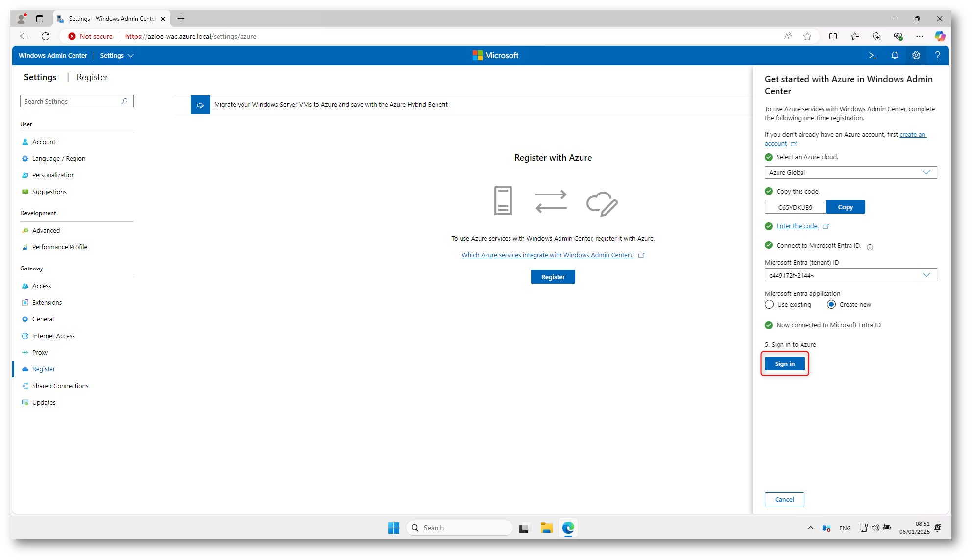Click the info icon beside Connect to Entra ID
The width and height of the screenshot is (972, 560).
(x=870, y=247)
